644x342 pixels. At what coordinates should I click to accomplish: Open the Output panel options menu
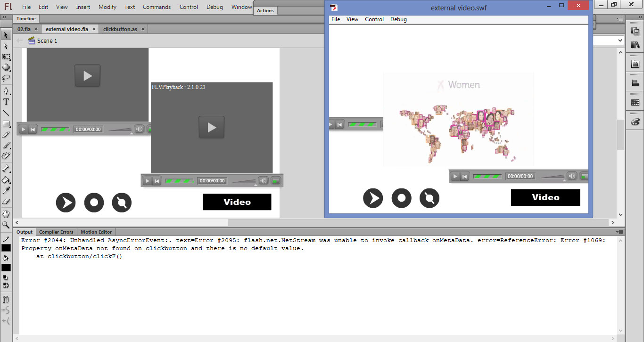pyautogui.click(x=619, y=232)
